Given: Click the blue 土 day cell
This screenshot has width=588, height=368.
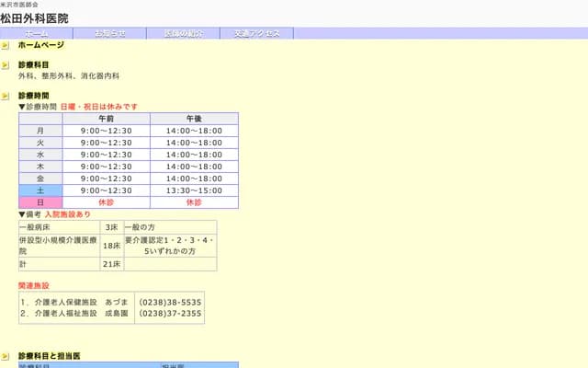Looking at the screenshot, I should pos(40,190).
